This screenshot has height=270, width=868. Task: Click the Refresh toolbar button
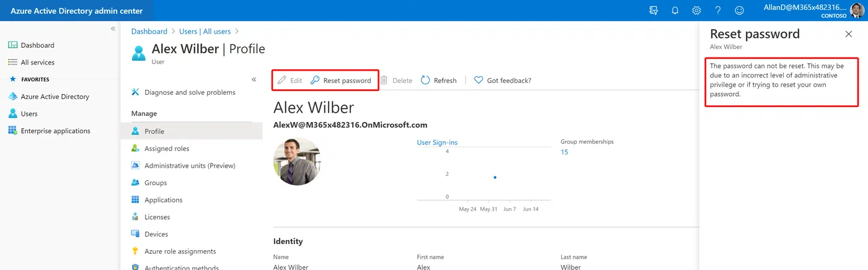click(438, 81)
